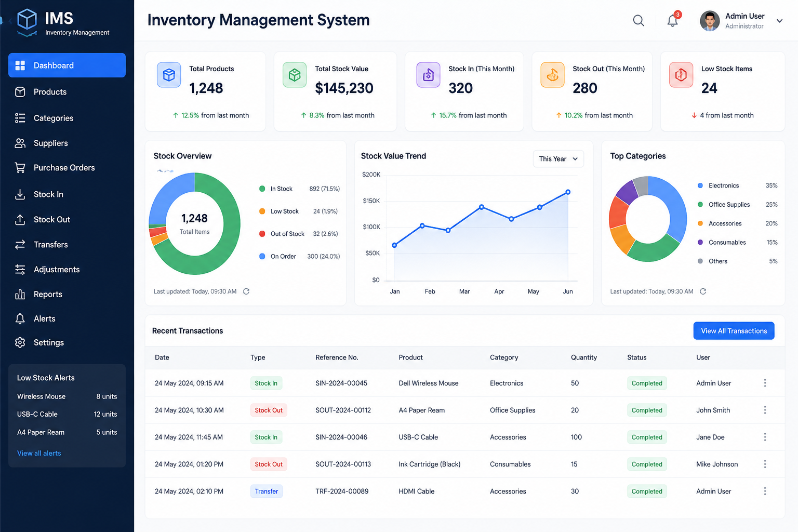Click user Mike Johnson cell
Viewport: 798px width, 532px height.
pos(717,464)
